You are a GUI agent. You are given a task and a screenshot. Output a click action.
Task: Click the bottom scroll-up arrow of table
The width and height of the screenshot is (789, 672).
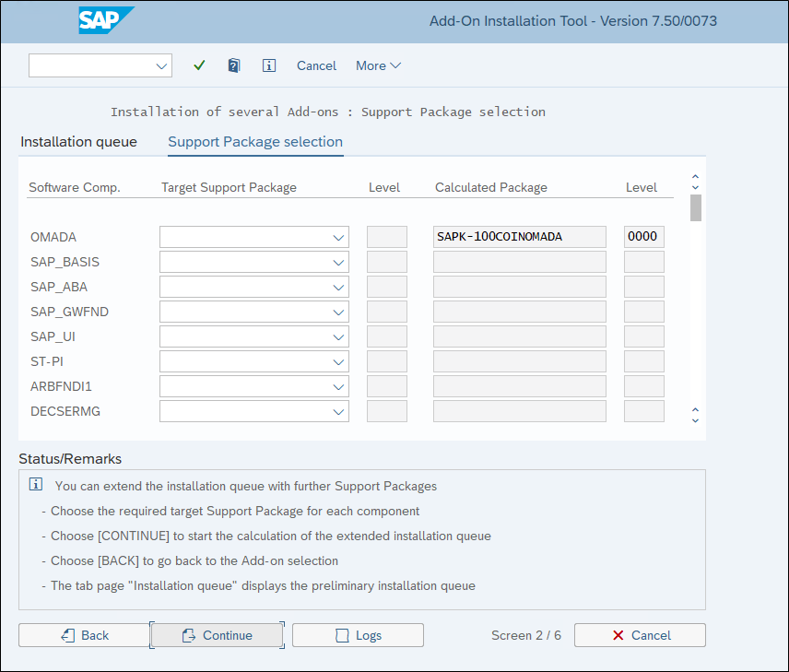point(695,409)
